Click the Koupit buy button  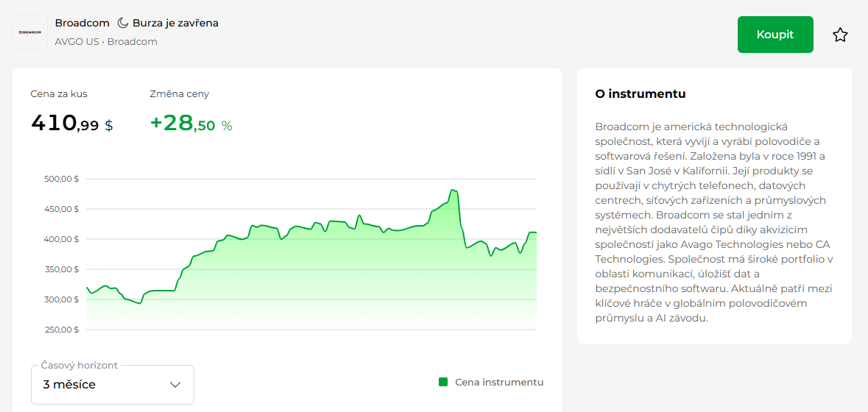click(x=775, y=35)
